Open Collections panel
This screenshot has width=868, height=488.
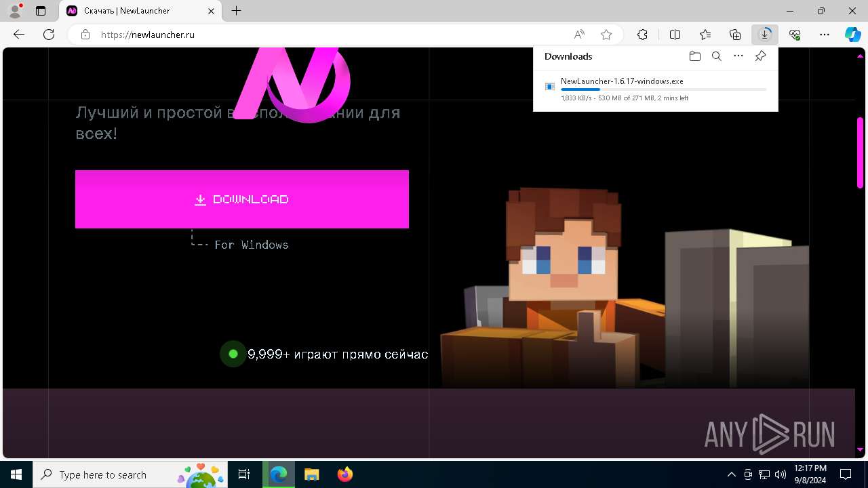pyautogui.click(x=735, y=35)
